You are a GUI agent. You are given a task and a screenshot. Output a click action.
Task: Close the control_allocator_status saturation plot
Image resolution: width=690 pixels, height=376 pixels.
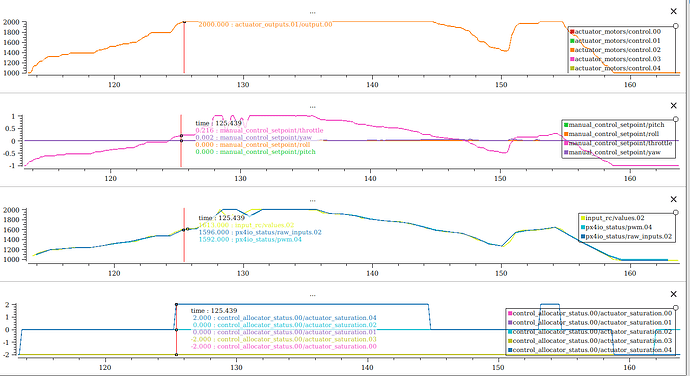[x=673, y=294]
